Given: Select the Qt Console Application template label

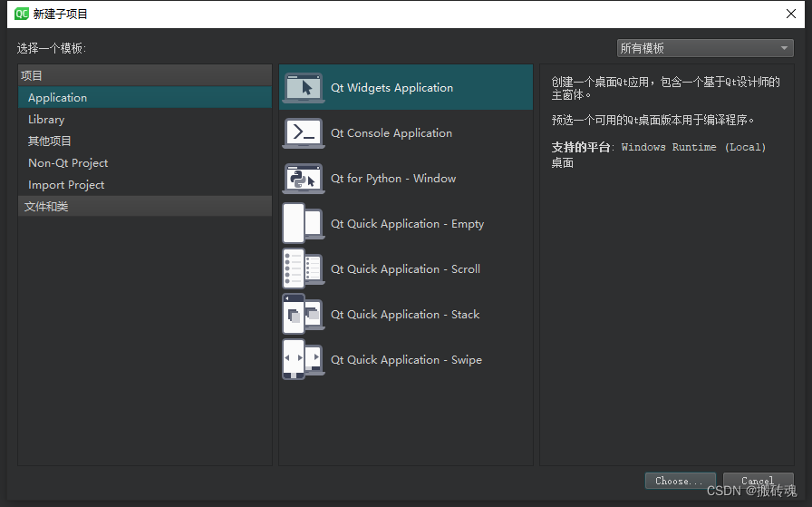Looking at the screenshot, I should [x=391, y=133].
